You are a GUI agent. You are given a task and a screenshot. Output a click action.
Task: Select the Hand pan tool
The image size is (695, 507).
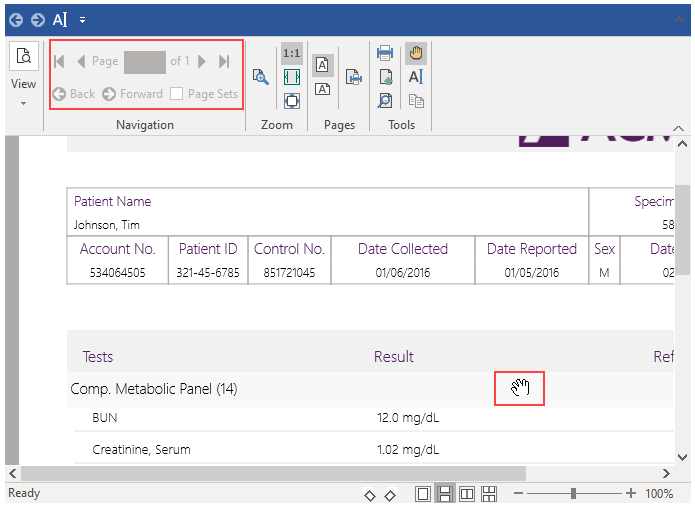pyautogui.click(x=416, y=53)
